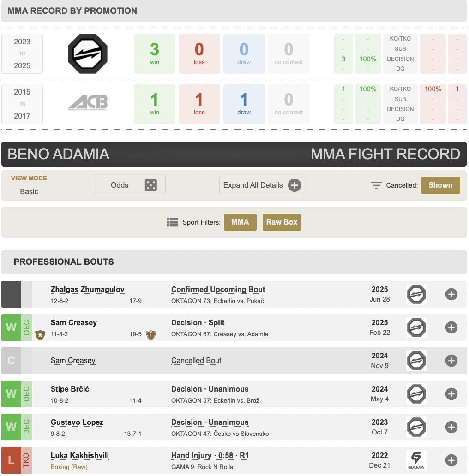Expand details of the Luka Kakhishvili bout
The image size is (469, 476).
click(451, 460)
